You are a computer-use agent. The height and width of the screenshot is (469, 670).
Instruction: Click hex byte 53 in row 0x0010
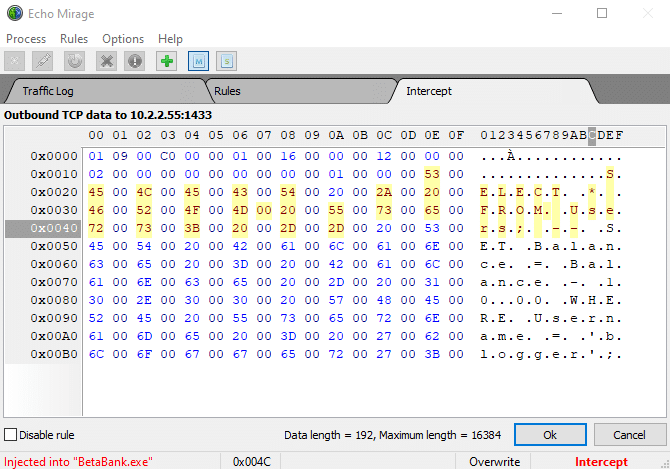point(432,174)
